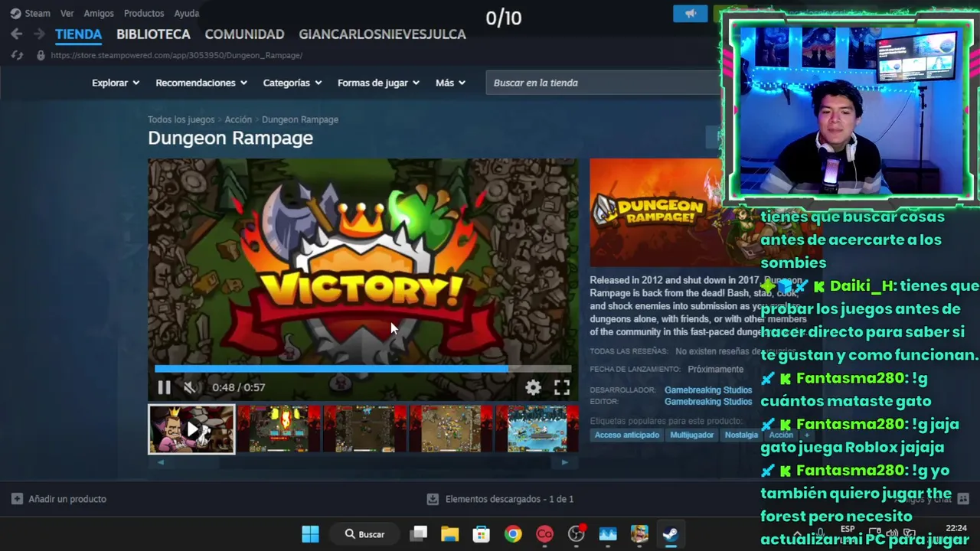This screenshot has height=551, width=980.
Task: Open the Acción breadcrumb link
Action: click(238, 119)
